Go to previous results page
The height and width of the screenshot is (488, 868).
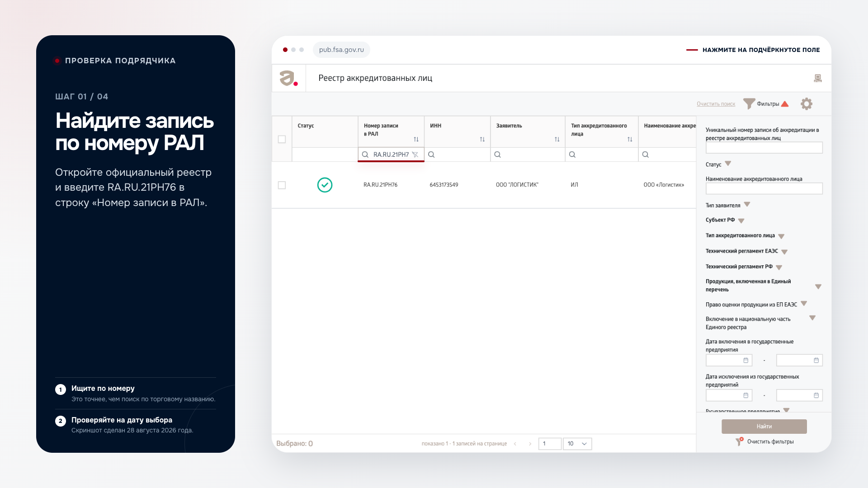click(515, 444)
